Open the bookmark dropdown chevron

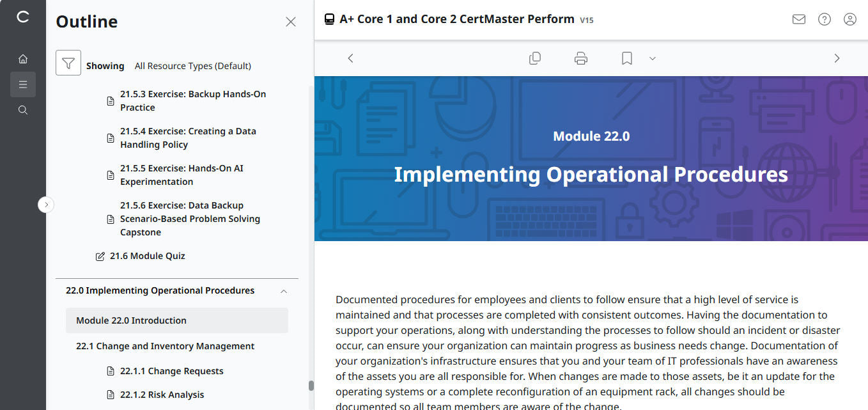[652, 58]
